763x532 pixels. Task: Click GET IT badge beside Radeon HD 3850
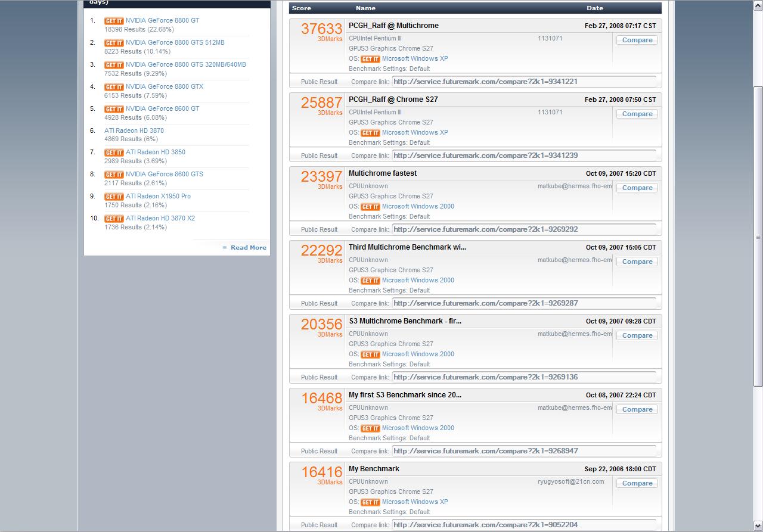click(x=114, y=153)
